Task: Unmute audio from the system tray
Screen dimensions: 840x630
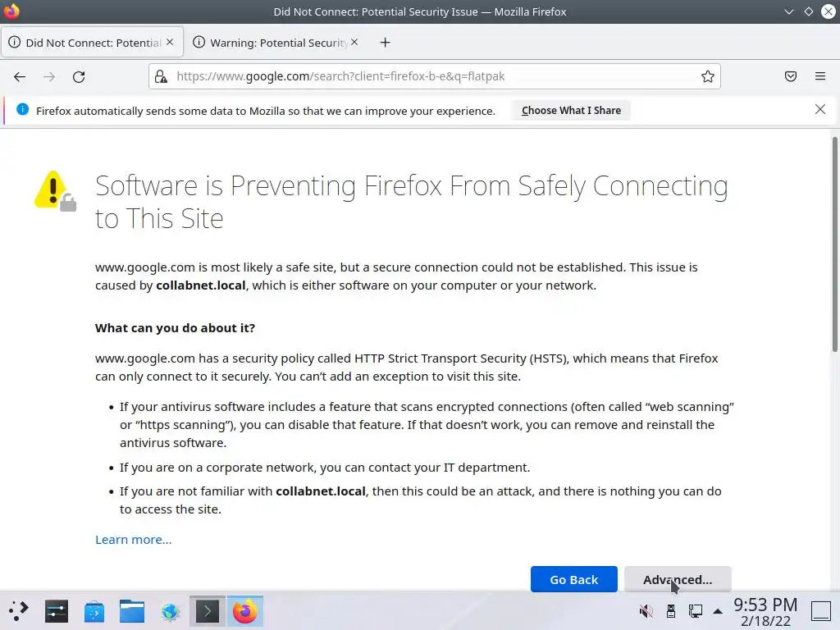Action: (646, 611)
